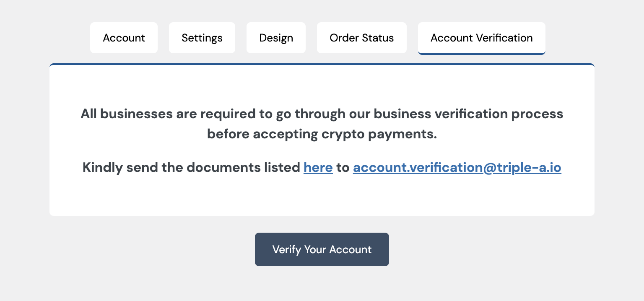Image resolution: width=644 pixels, height=301 pixels.
Task: Click the gray gap between Account and Settings tabs
Action: click(x=163, y=38)
